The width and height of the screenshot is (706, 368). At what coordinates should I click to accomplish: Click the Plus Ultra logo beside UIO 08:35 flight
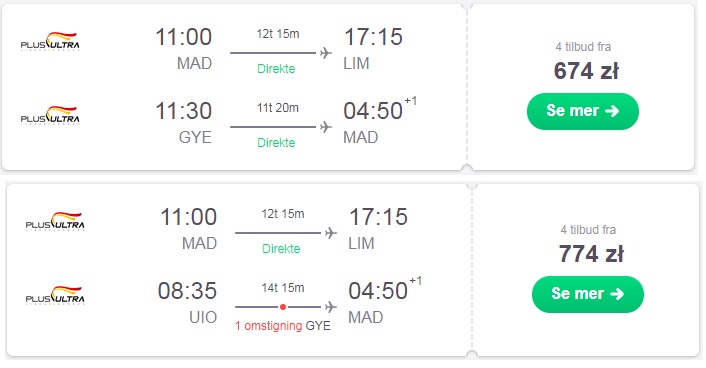pos(55,295)
